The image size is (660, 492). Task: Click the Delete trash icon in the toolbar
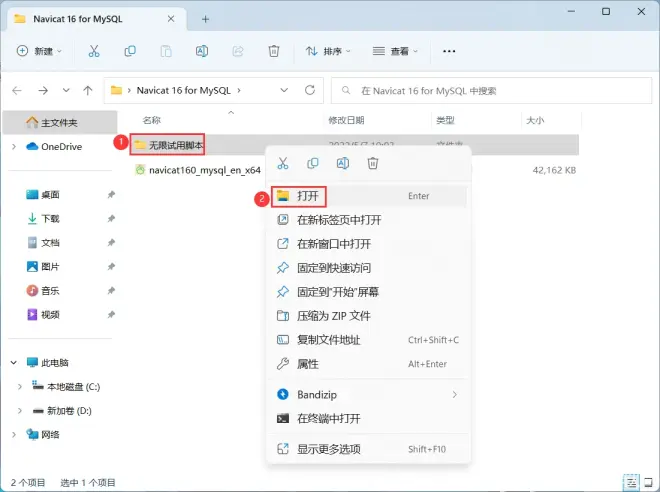(x=274, y=51)
